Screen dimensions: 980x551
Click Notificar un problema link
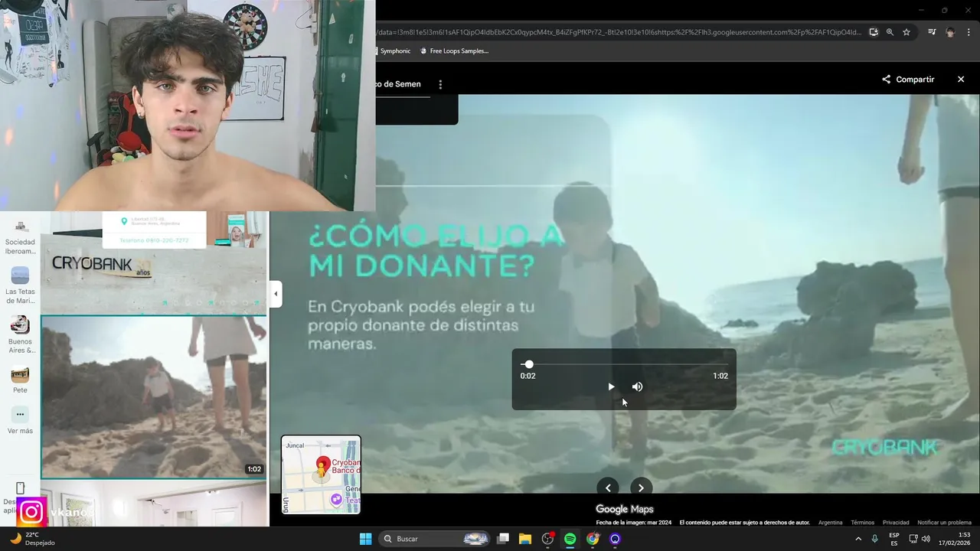coord(944,523)
